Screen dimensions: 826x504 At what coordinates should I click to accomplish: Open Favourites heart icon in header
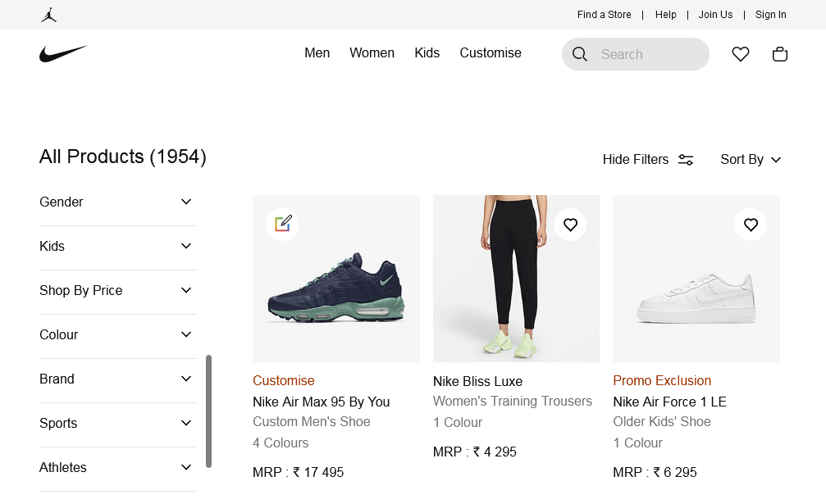pyautogui.click(x=741, y=54)
